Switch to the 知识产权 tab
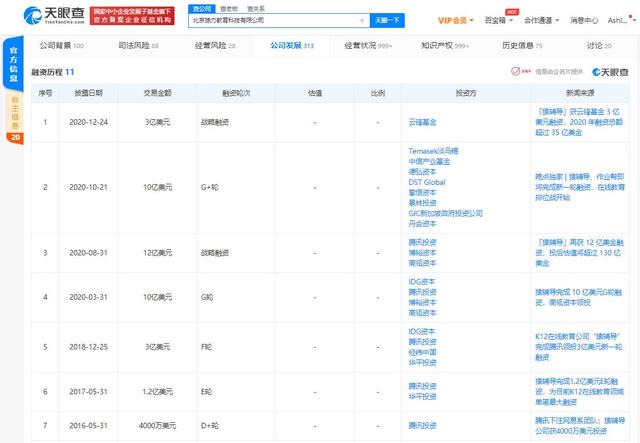The width and height of the screenshot is (640, 443). (x=445, y=46)
